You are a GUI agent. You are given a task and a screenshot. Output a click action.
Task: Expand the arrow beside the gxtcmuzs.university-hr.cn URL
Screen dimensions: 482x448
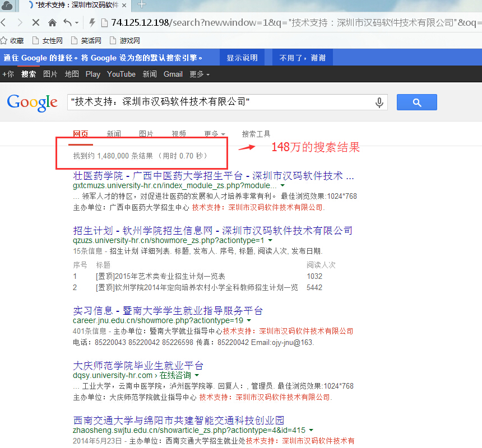282,185
